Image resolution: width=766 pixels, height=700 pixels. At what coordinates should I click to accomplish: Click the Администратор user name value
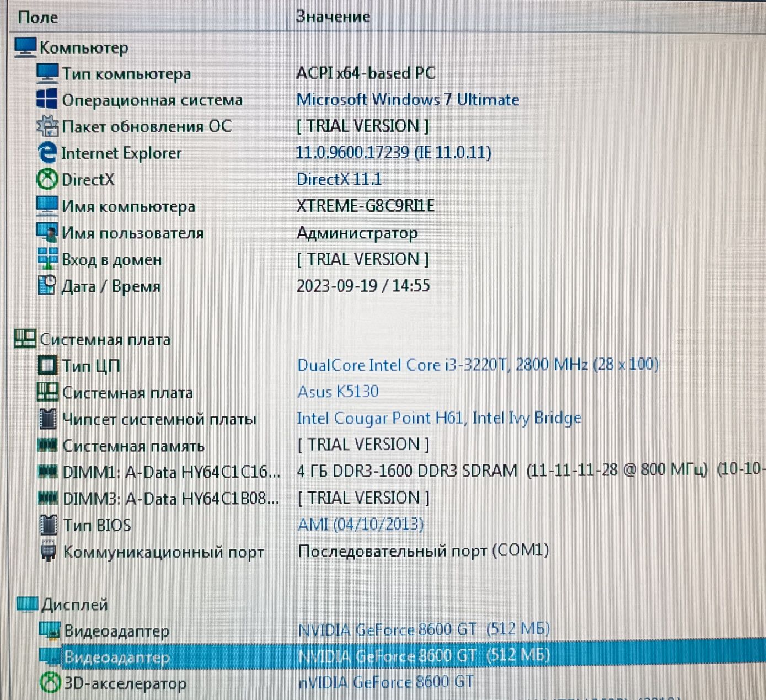point(357,233)
